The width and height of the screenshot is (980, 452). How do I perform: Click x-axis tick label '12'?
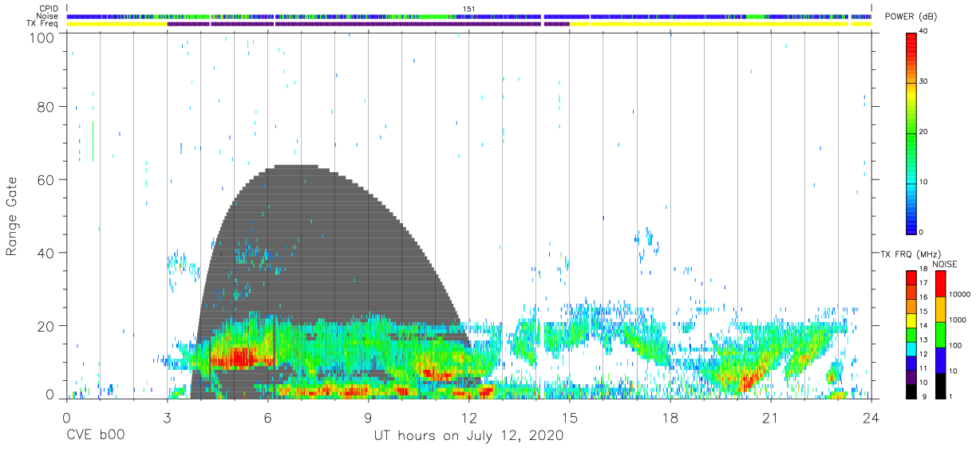point(468,416)
